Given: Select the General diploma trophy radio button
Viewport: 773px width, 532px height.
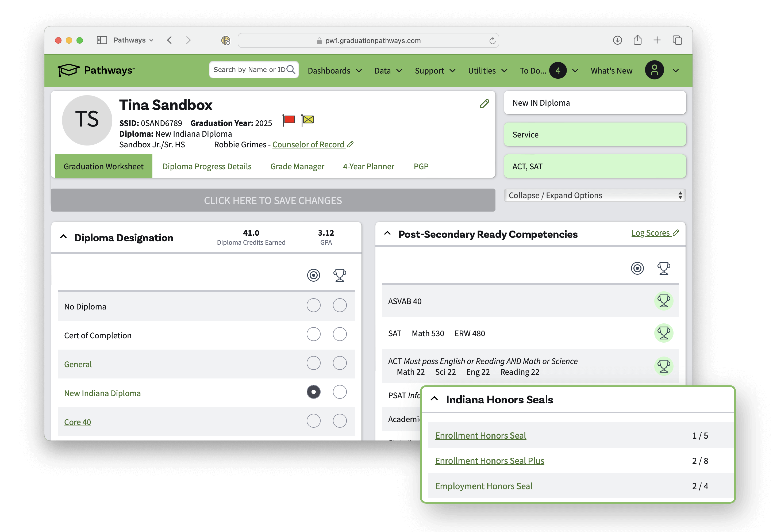Looking at the screenshot, I should point(340,363).
